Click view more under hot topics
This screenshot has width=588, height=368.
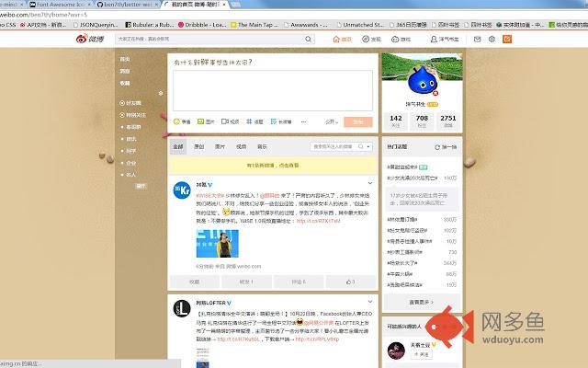[422, 302]
